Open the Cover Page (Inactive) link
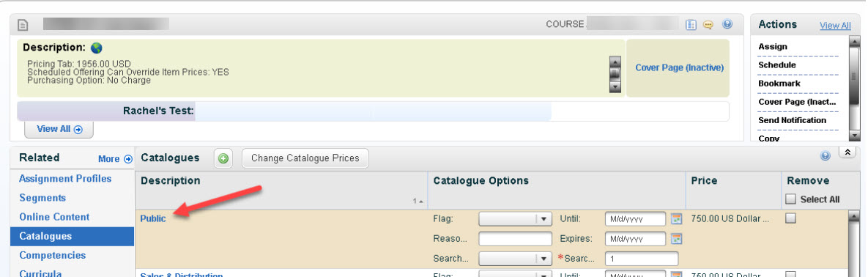The height and width of the screenshot is (277, 868). pyautogui.click(x=679, y=67)
